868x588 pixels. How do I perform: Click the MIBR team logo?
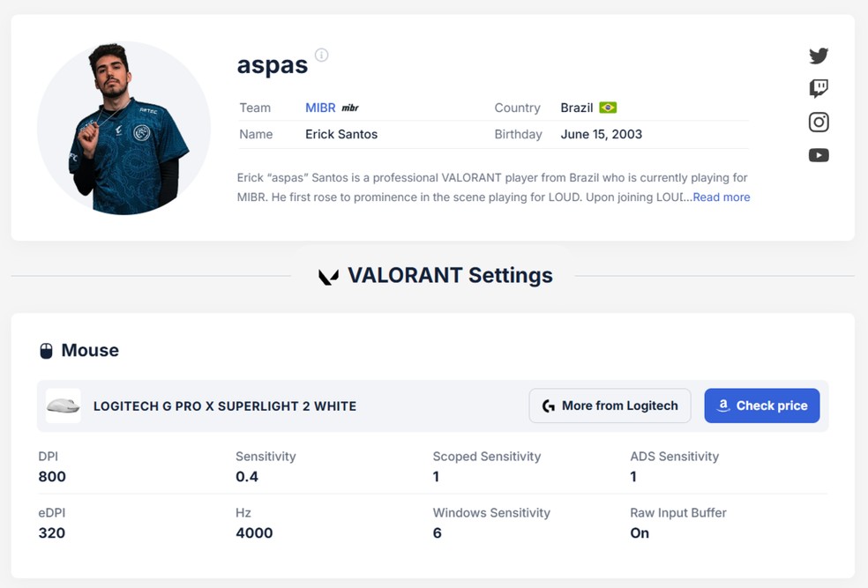pos(350,108)
